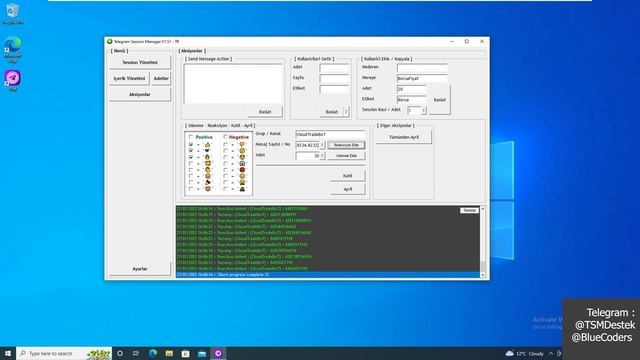Image resolution: width=640 pixels, height=360 pixels.
Task: Open the Mail app from taskbar
Action: pos(202,353)
